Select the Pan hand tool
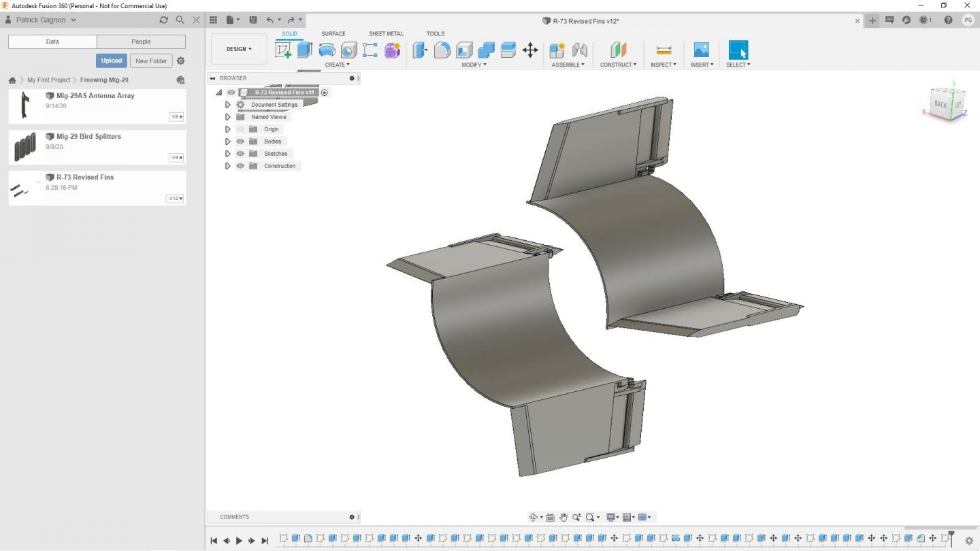This screenshot has height=551, width=980. [563, 517]
